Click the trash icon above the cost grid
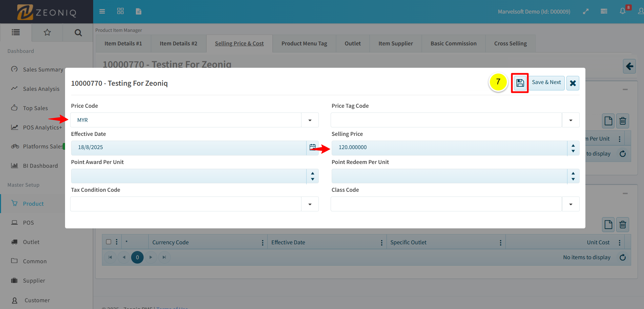Image resolution: width=644 pixels, height=309 pixels. pos(623,225)
